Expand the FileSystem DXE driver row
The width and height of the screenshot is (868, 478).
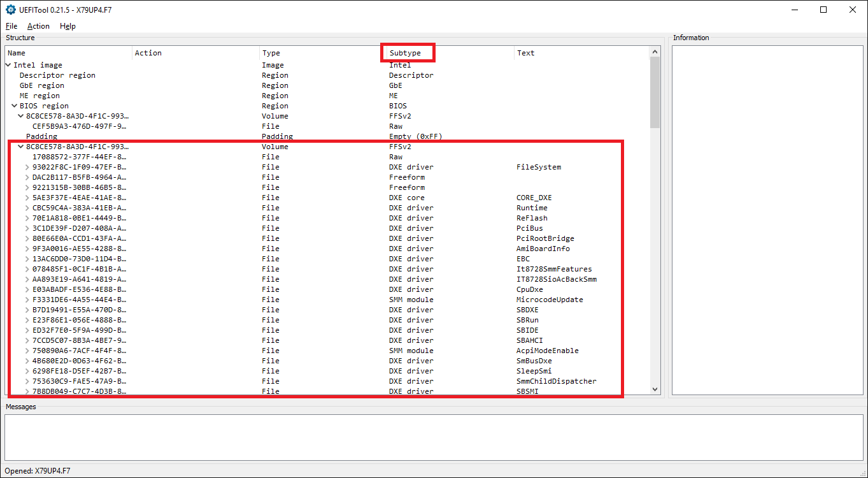[x=27, y=167]
